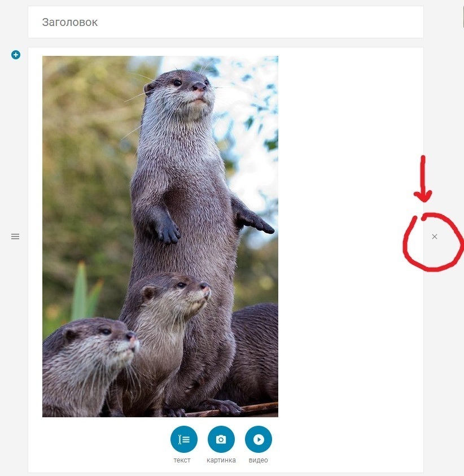Add a video via the play icon

click(x=259, y=439)
